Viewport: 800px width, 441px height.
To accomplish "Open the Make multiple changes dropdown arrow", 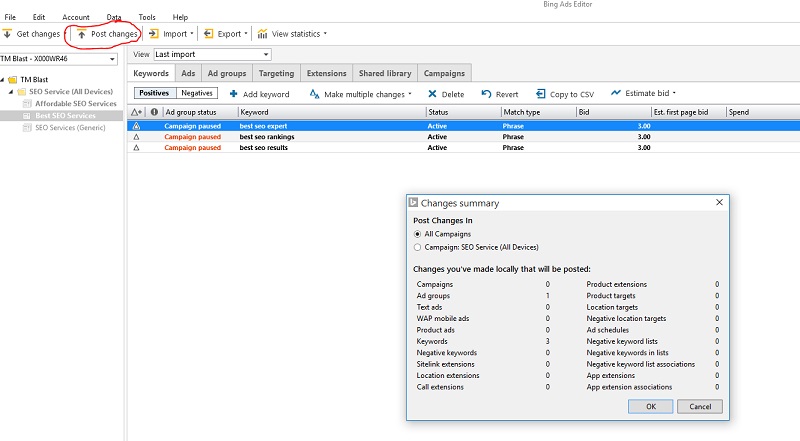I will pyautogui.click(x=410, y=94).
